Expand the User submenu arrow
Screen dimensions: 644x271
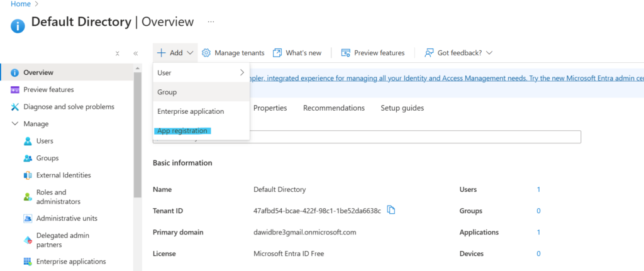(242, 73)
